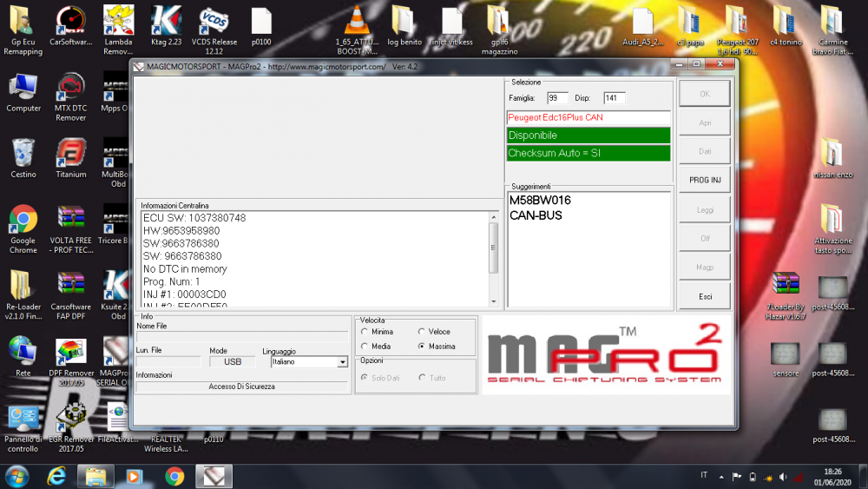Open Linguaggio Italiano dropdown
This screenshot has height=489, width=868.
pos(342,362)
